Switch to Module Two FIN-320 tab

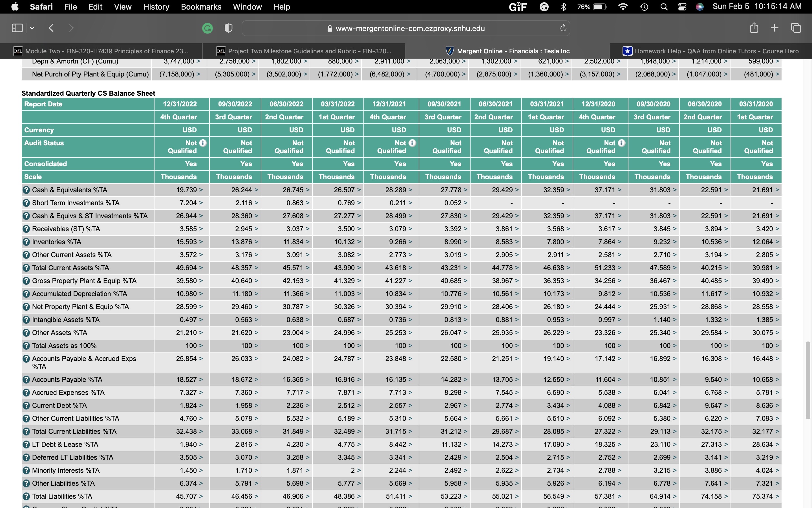101,51
